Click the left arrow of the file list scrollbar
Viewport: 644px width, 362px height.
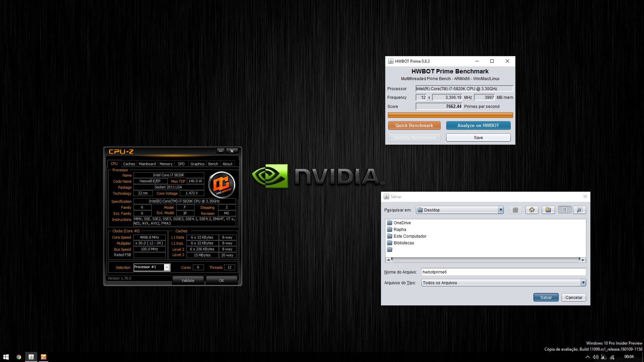pos(388,260)
